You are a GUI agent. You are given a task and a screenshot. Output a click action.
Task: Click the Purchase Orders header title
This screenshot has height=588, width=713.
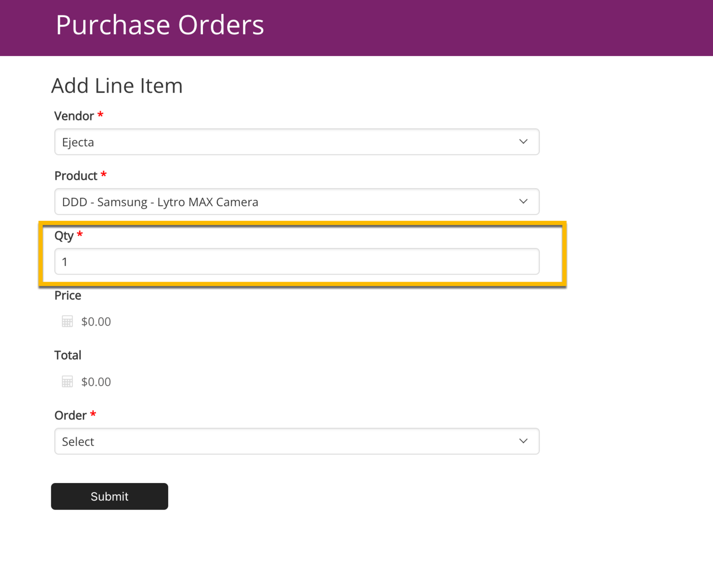tap(160, 25)
